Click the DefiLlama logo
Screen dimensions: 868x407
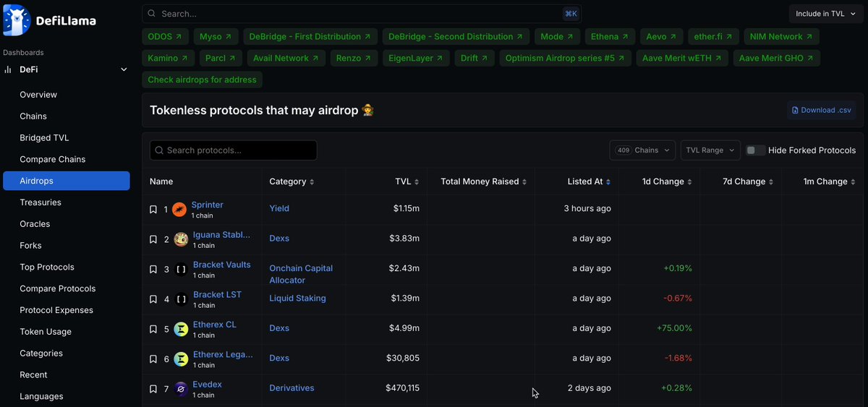pyautogui.click(x=49, y=20)
